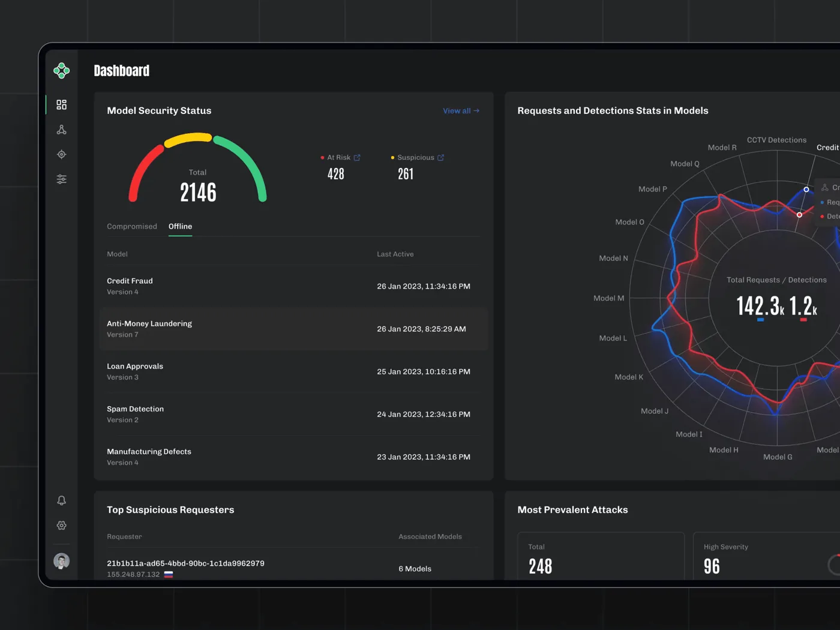Screen dimensions: 840x630
Task: Click the 142.3k total requests value
Action: point(760,306)
